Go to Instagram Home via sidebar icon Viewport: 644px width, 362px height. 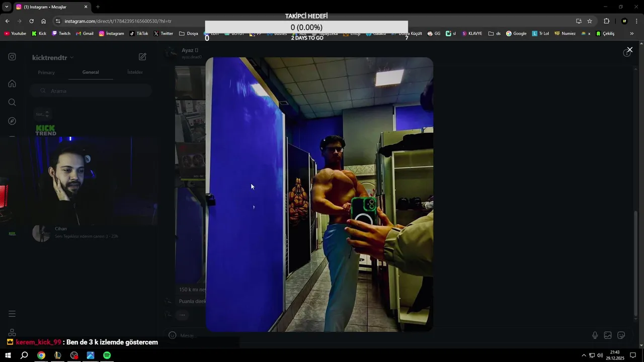point(12,83)
